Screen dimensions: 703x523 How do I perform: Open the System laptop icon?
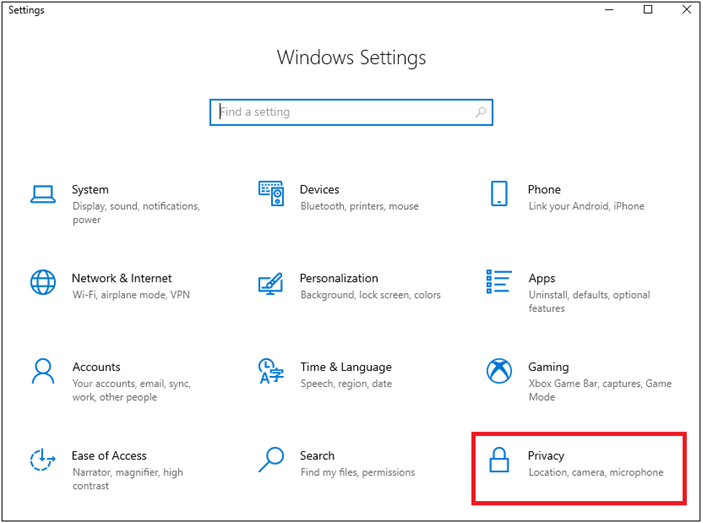43,194
